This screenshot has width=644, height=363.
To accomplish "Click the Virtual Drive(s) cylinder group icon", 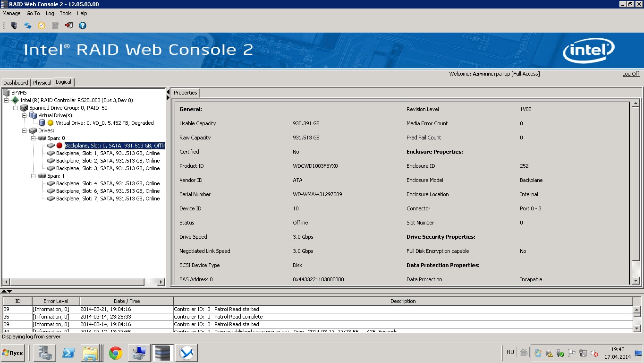I will click(x=33, y=115).
